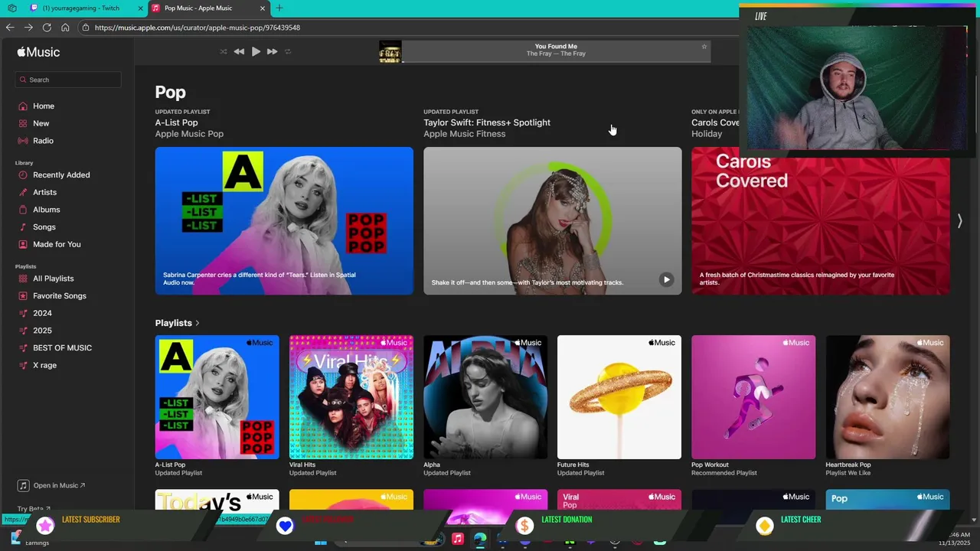
Task: Open Artists in the library
Action: (x=44, y=192)
